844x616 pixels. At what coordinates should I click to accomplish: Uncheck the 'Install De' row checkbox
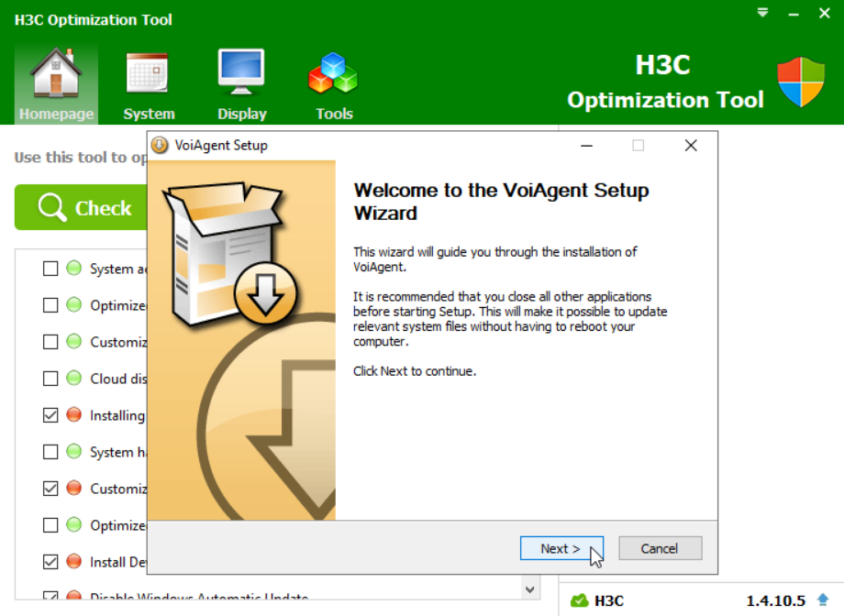pos(50,562)
